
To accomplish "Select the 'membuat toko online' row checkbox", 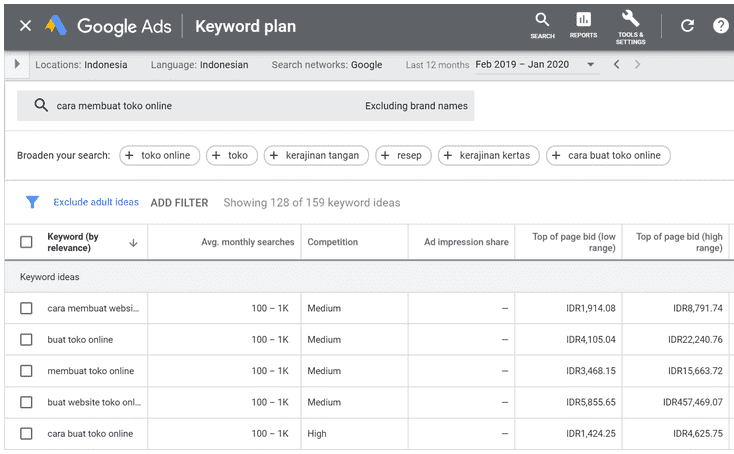I will pos(26,371).
